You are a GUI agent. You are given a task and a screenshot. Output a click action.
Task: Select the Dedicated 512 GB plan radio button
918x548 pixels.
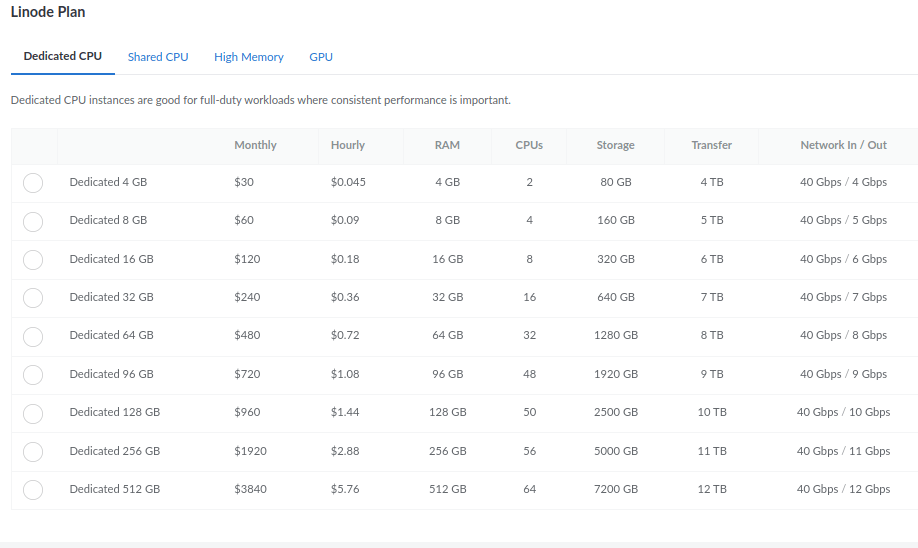tap(33, 490)
